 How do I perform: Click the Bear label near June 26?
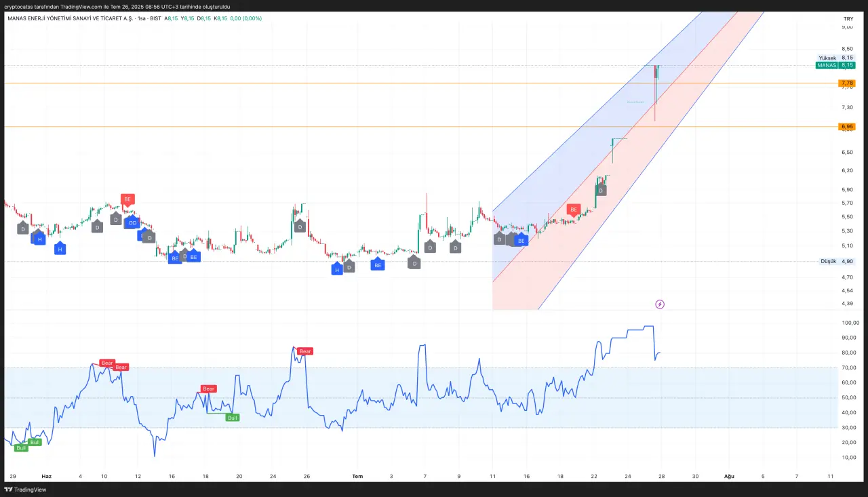305,351
